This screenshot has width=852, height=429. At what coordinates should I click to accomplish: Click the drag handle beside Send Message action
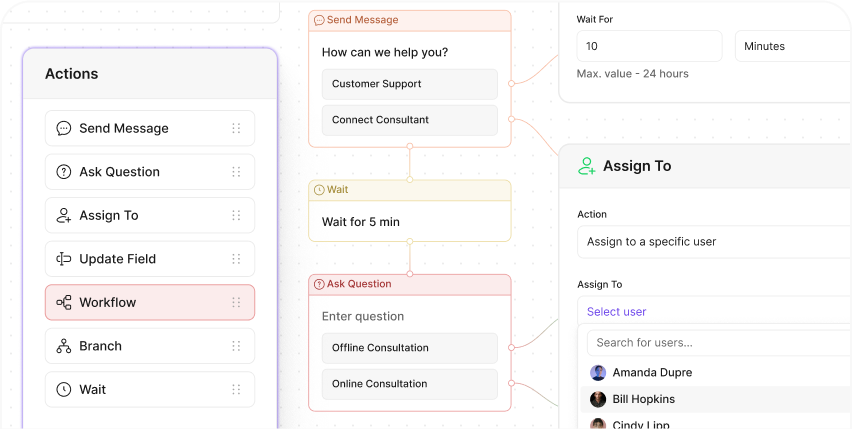coord(236,128)
